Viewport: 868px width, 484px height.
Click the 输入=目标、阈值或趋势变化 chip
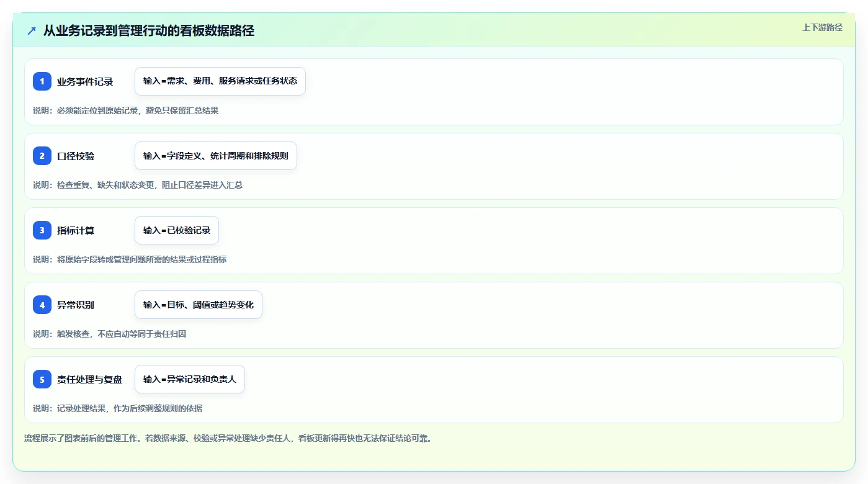(x=199, y=305)
